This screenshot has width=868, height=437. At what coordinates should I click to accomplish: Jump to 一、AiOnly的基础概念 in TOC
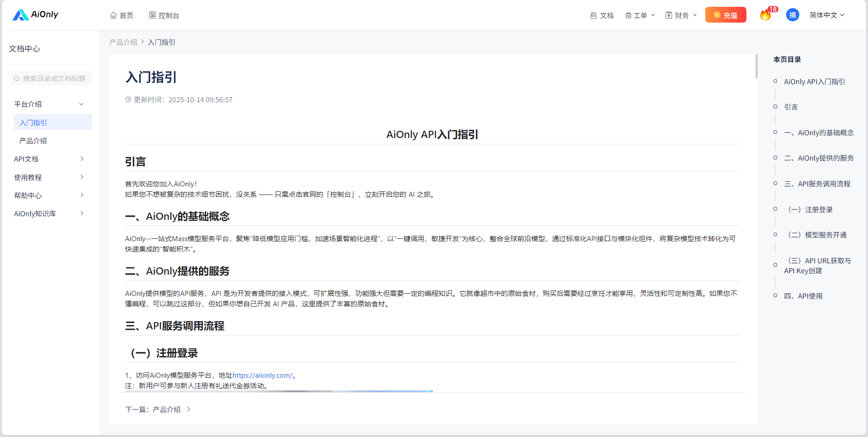(819, 133)
